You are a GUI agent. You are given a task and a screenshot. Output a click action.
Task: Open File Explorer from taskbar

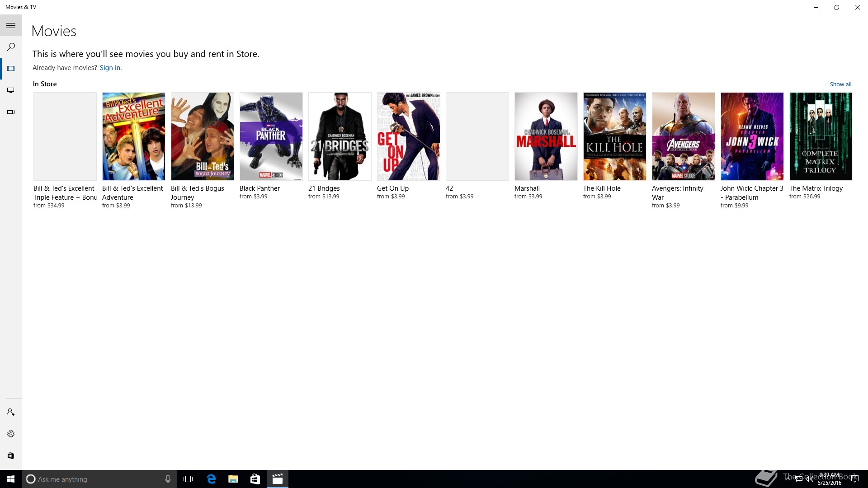(x=233, y=479)
